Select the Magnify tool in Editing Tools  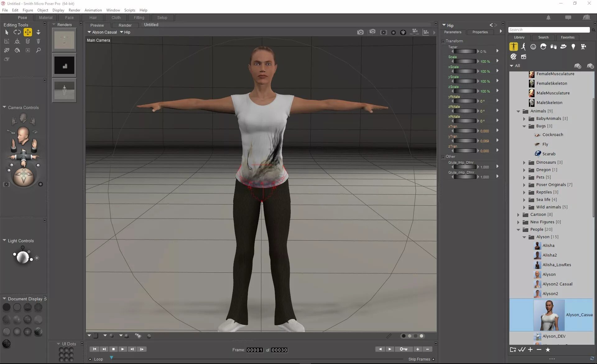[39, 50]
